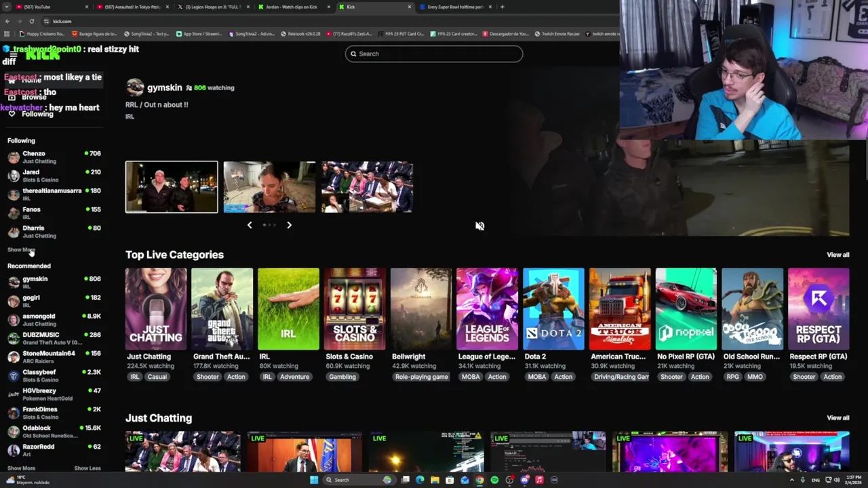Viewport: 868px width, 488px height.
Task: Open Discord from the taskbar
Action: [524, 480]
